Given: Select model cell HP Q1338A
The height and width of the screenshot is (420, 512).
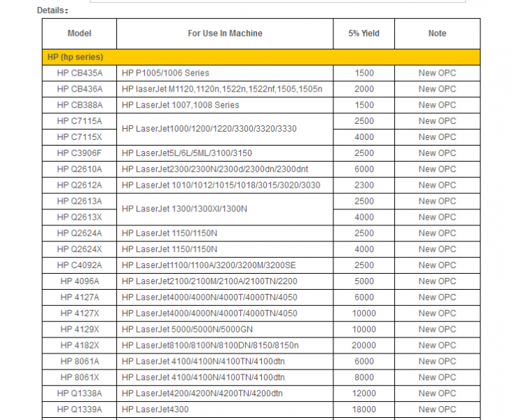Looking at the screenshot, I should pos(79,393).
